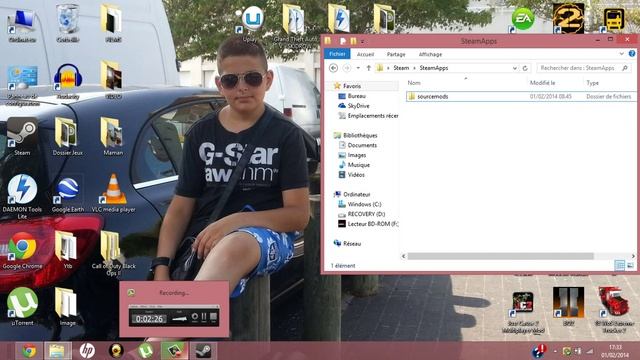640x360 pixels.
Task: Open the Partage ribbon tab
Action: tap(396, 54)
